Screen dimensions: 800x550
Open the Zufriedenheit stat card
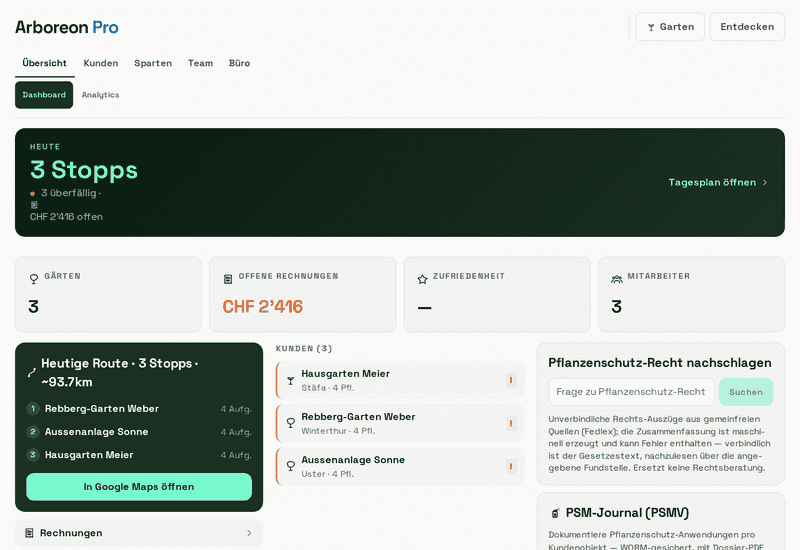point(497,294)
